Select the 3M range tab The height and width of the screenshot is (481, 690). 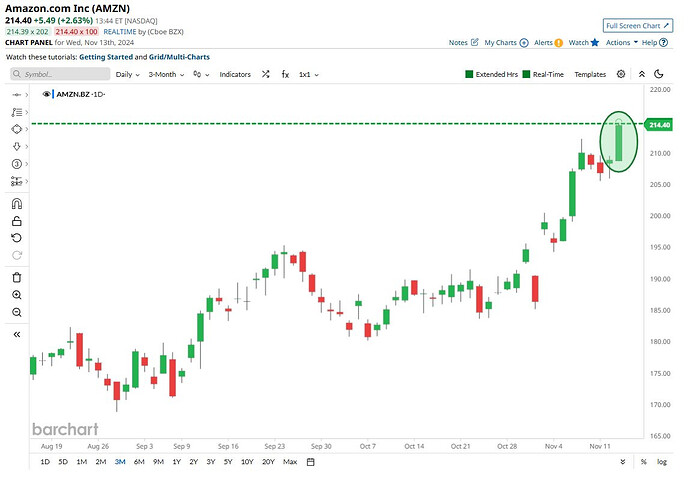120,462
